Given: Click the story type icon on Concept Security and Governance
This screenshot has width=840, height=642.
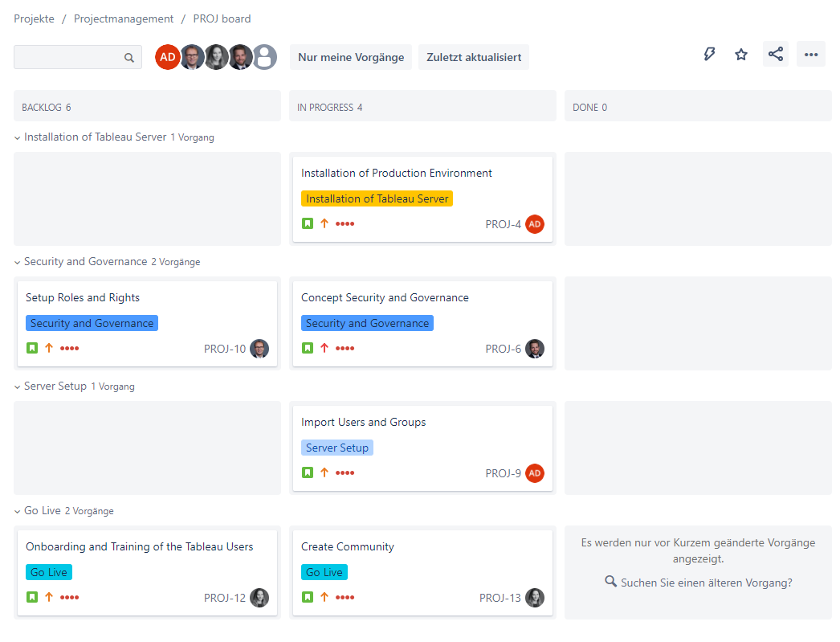Looking at the screenshot, I should (x=308, y=348).
